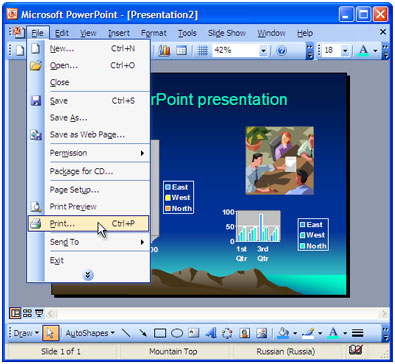Open top toolbar Font Color dropdown arrow
The width and height of the screenshot is (395, 364).
tap(375, 51)
